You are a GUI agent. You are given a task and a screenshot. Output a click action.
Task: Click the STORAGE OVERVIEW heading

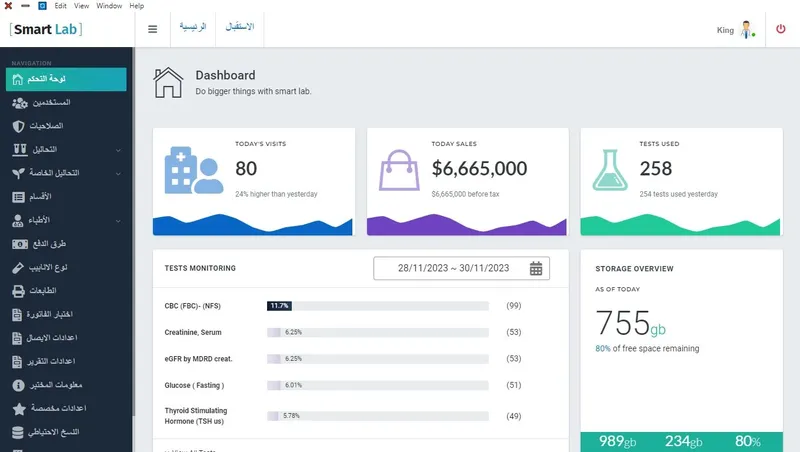click(x=634, y=269)
